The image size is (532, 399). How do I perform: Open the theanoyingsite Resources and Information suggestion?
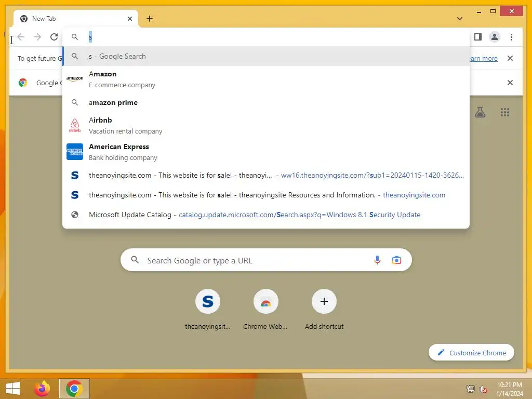click(x=266, y=195)
